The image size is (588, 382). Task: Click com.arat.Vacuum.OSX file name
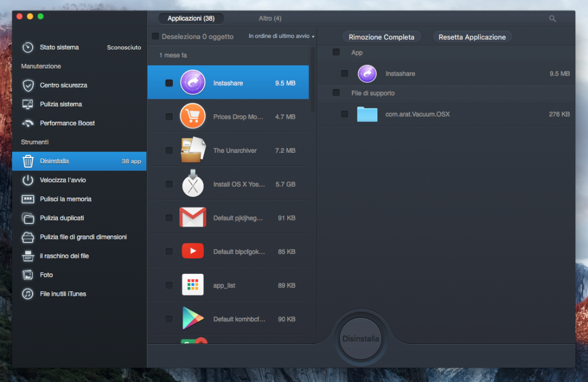tap(417, 114)
